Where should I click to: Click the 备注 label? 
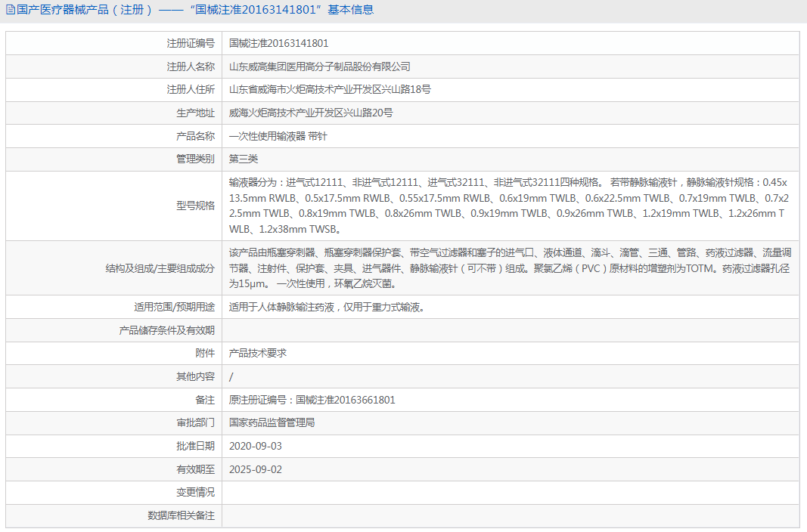[x=205, y=400]
